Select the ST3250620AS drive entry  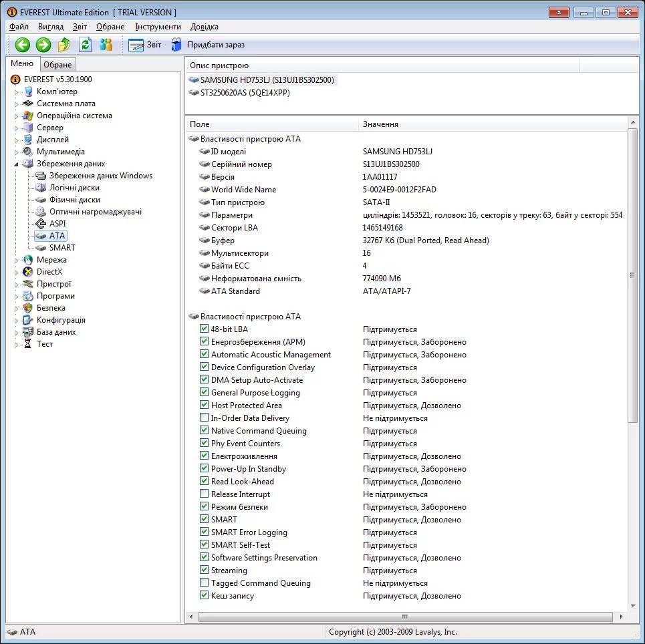point(245,93)
